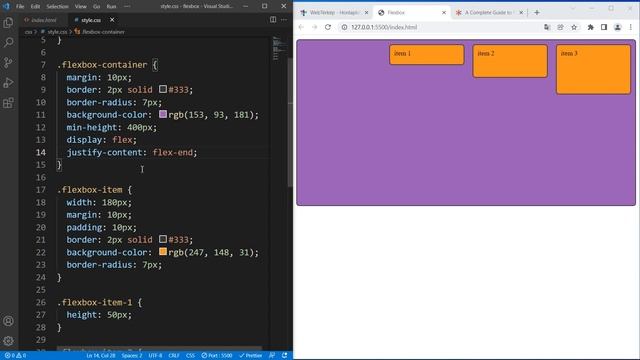Open the Run and Debug view
The width and height of the screenshot is (640, 360).
click(8, 83)
